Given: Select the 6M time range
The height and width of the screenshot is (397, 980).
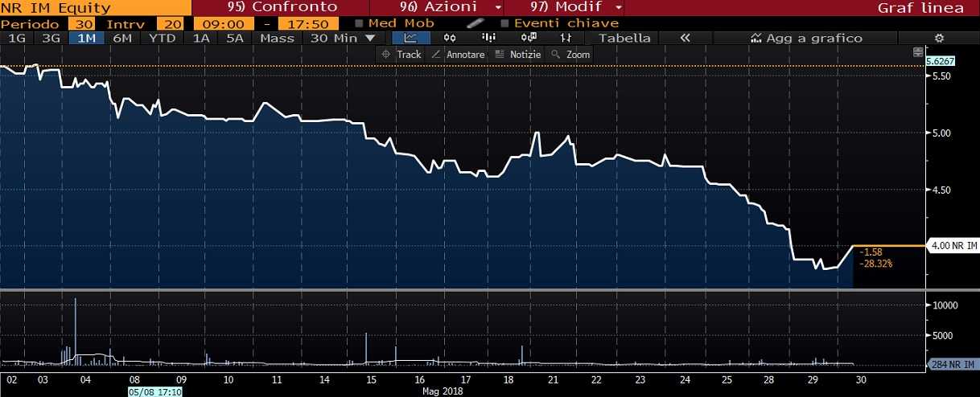Looking at the screenshot, I should [122, 38].
